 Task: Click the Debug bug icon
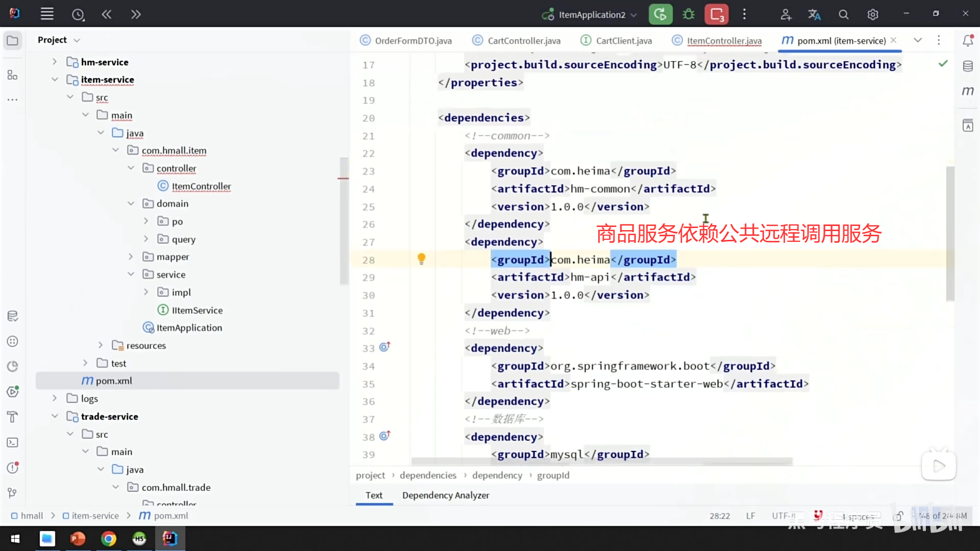(689, 14)
